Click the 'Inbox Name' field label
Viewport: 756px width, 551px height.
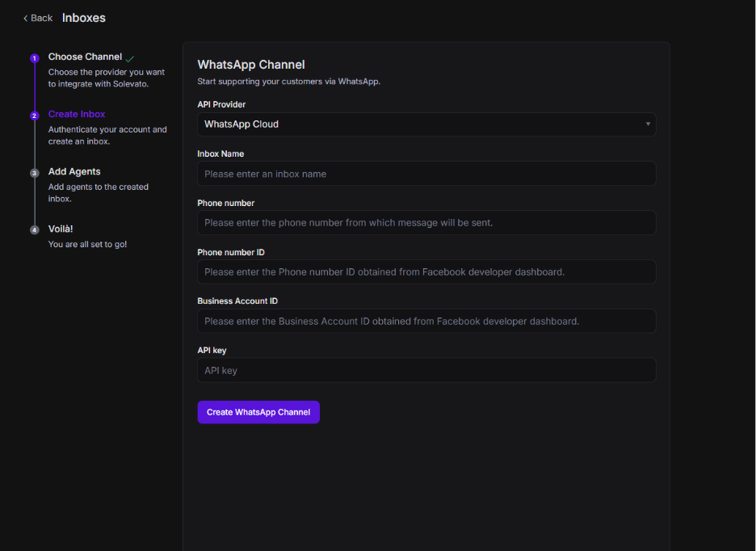[220, 154]
